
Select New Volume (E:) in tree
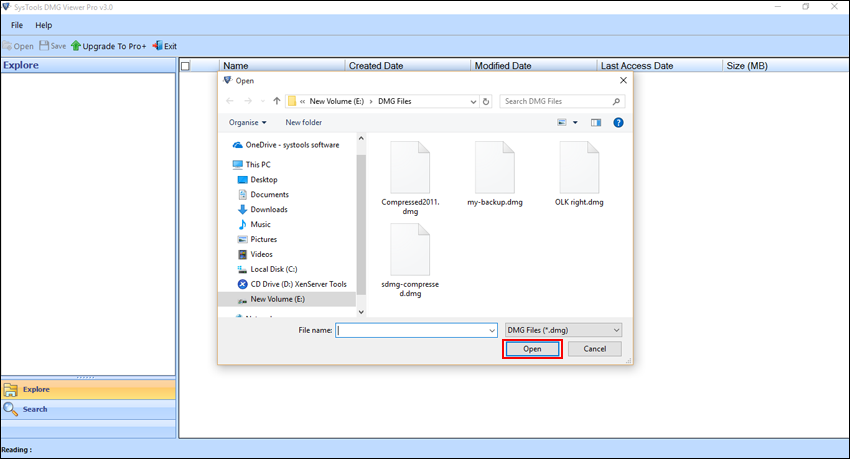click(287, 299)
